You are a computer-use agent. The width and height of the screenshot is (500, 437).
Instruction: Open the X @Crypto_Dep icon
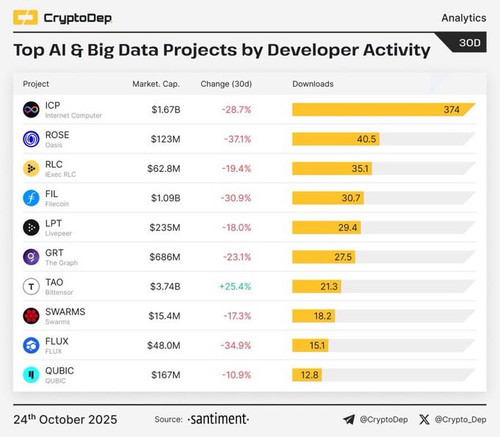tap(424, 419)
